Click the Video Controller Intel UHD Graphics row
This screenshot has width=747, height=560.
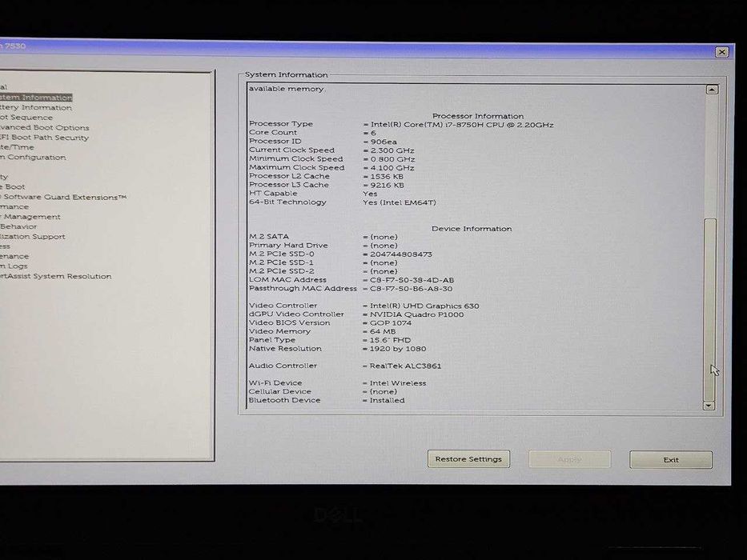click(x=364, y=306)
